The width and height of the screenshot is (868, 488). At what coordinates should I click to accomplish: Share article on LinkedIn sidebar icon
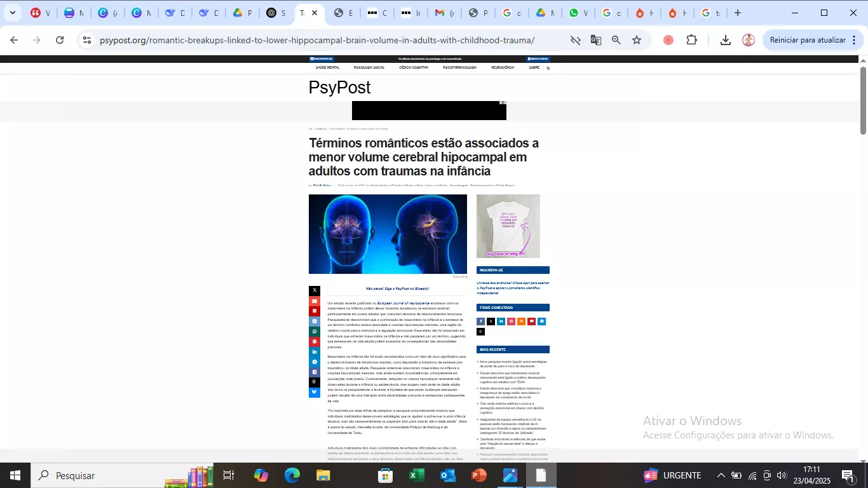point(314,351)
